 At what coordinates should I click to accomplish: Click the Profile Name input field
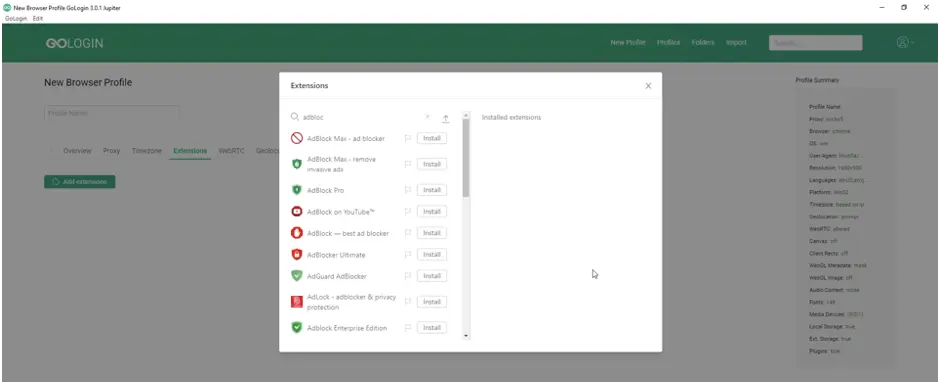click(x=112, y=113)
